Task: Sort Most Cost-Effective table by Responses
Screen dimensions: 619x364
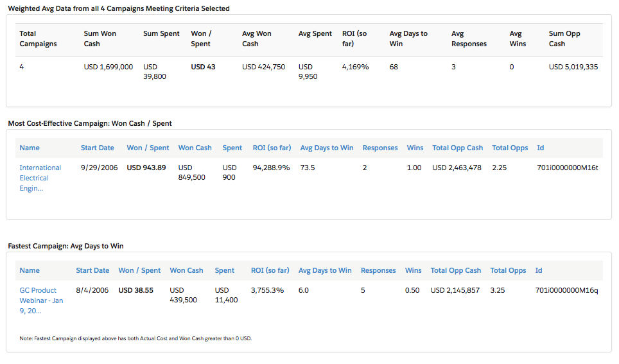Action: coord(380,148)
